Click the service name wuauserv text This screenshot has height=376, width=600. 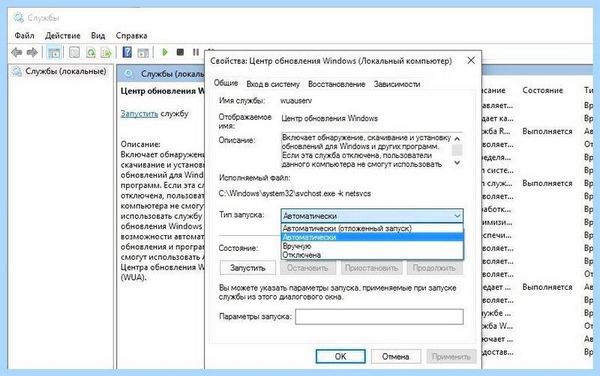(x=296, y=101)
